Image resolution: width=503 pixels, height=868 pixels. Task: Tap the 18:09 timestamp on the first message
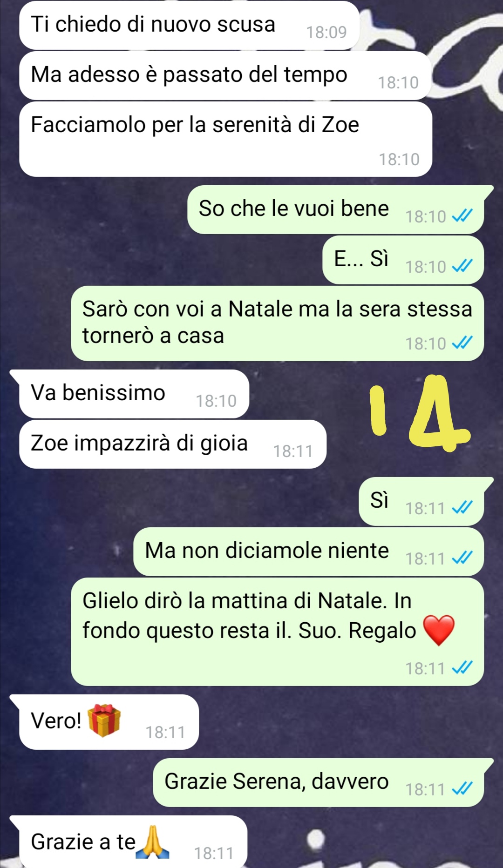(x=326, y=32)
